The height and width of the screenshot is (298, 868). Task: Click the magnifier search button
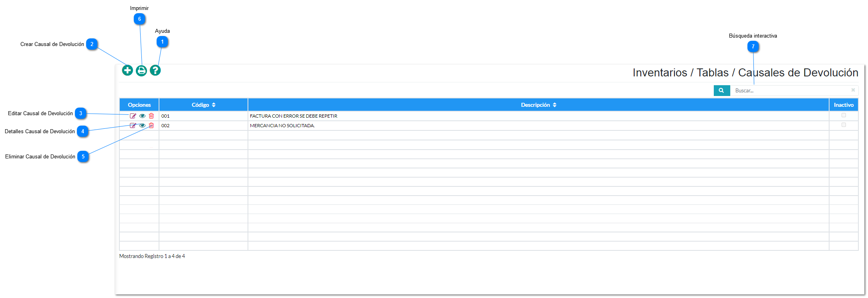coord(721,91)
